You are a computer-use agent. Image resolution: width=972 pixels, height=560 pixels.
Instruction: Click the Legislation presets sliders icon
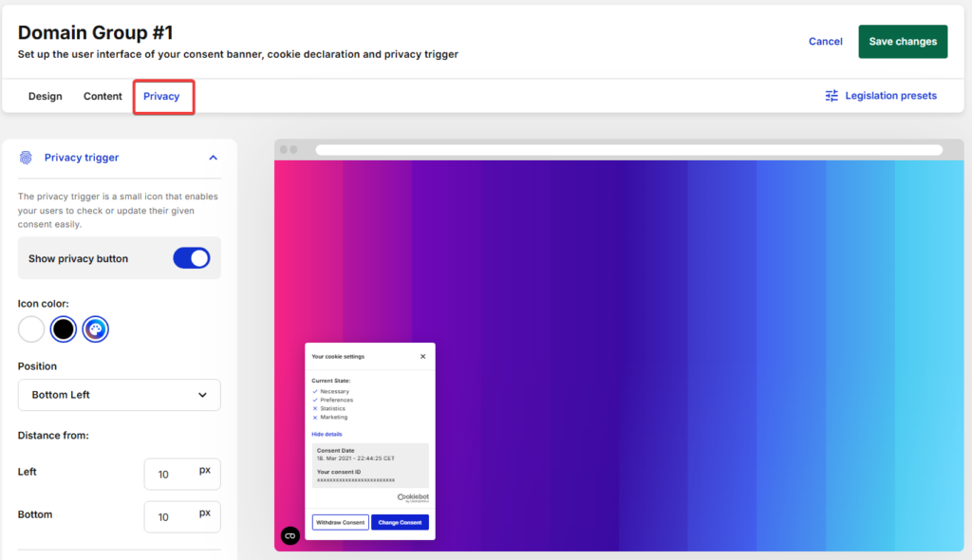click(832, 96)
